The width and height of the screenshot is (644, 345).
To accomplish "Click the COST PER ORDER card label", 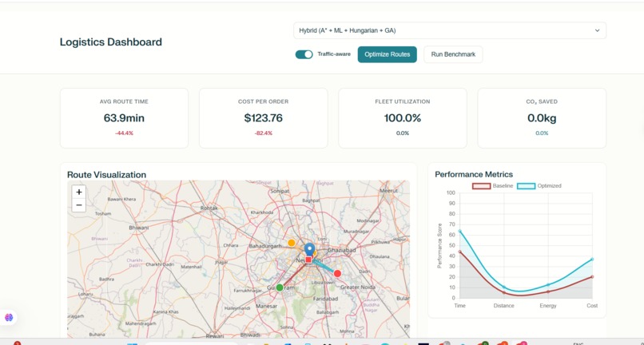I will click(x=263, y=101).
